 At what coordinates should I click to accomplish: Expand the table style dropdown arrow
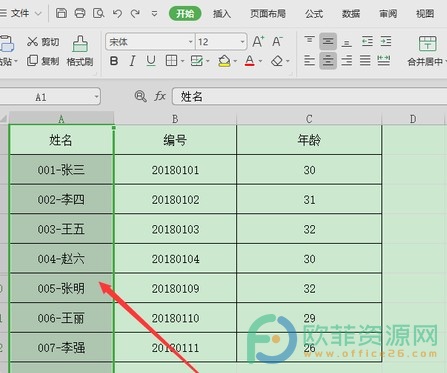(x=208, y=61)
